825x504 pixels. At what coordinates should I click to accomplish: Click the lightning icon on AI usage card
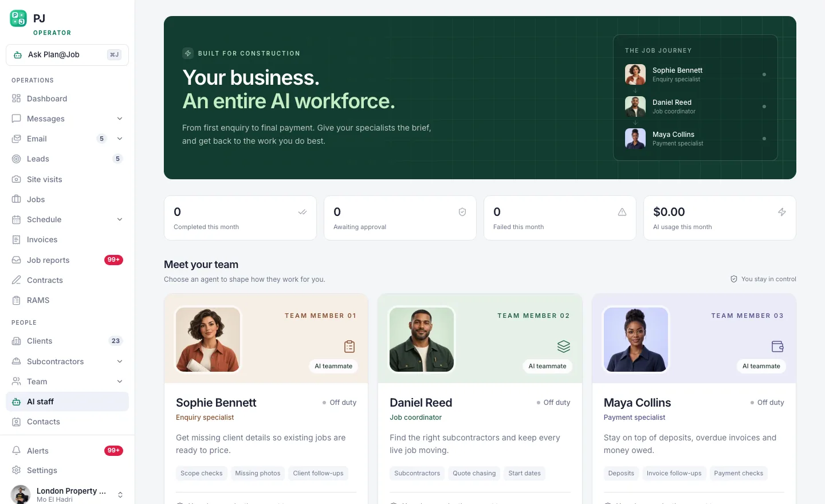pyautogui.click(x=782, y=212)
